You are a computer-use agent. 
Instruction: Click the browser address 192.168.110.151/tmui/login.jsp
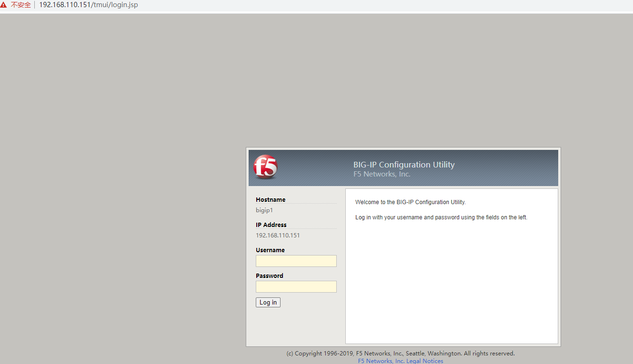click(89, 5)
